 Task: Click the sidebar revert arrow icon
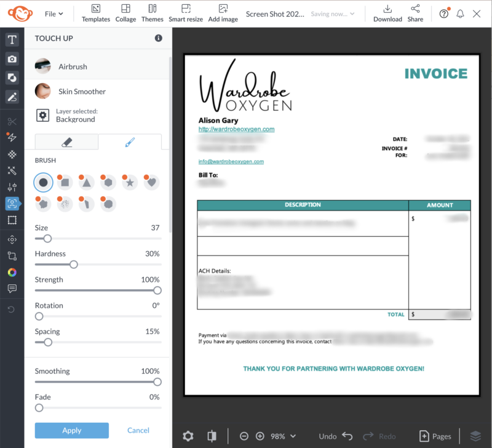pos(11,310)
